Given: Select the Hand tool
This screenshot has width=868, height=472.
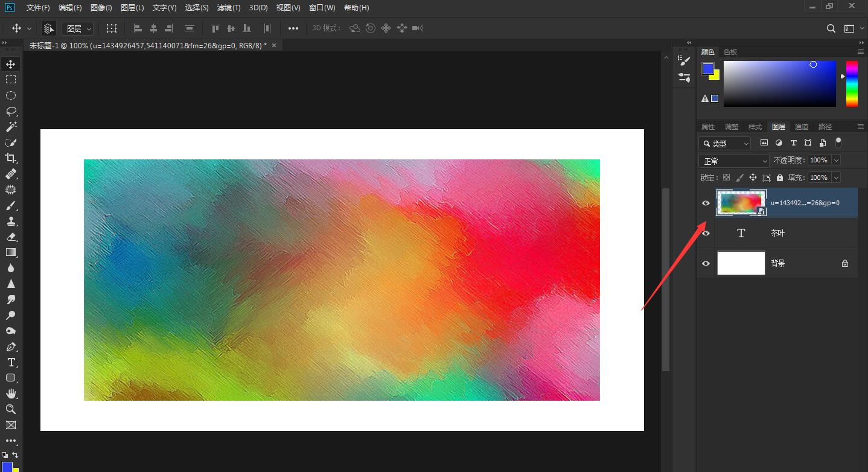Looking at the screenshot, I should (11, 394).
